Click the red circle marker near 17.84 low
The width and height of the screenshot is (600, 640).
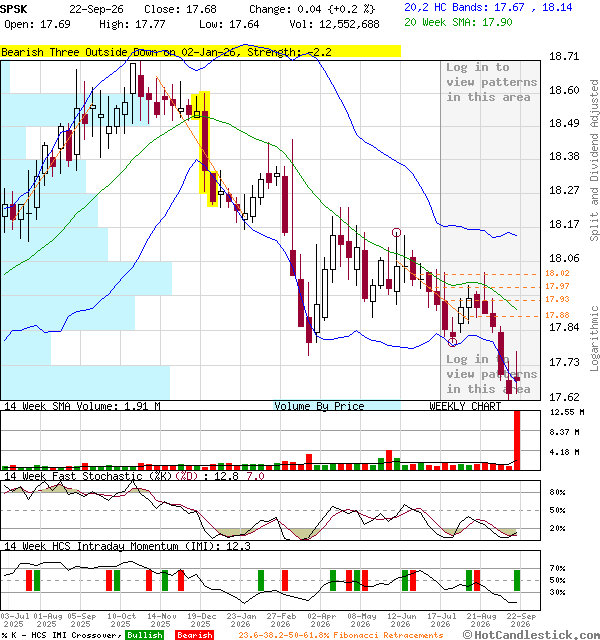(452, 342)
